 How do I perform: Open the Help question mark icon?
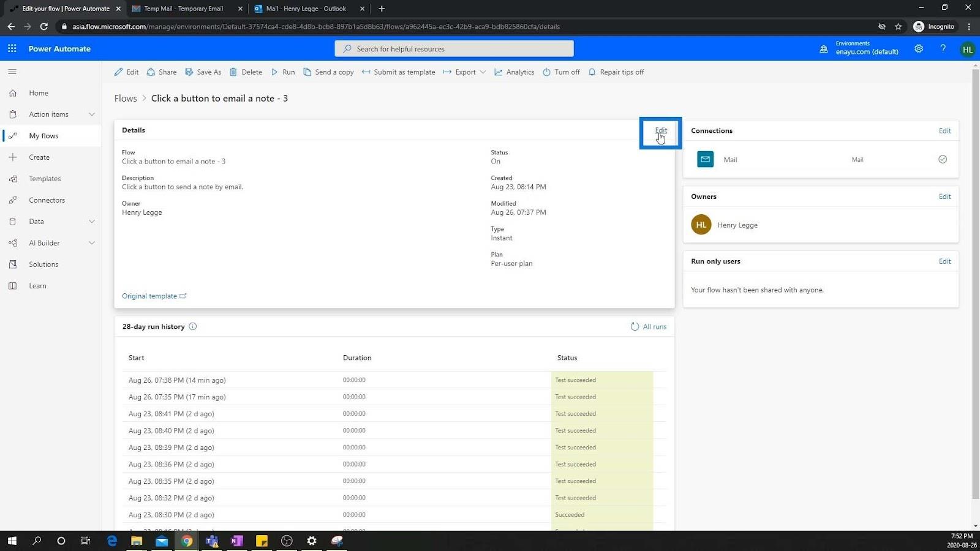(943, 48)
